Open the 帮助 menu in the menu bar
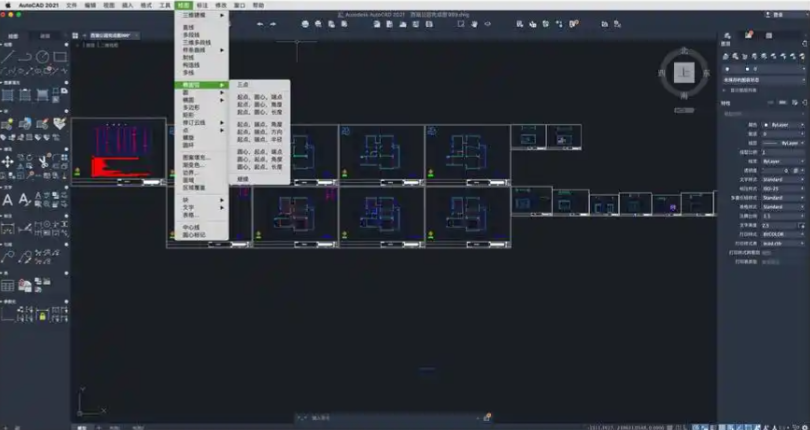Screen dimensions: 810x430 pyautogui.click(x=258, y=5)
